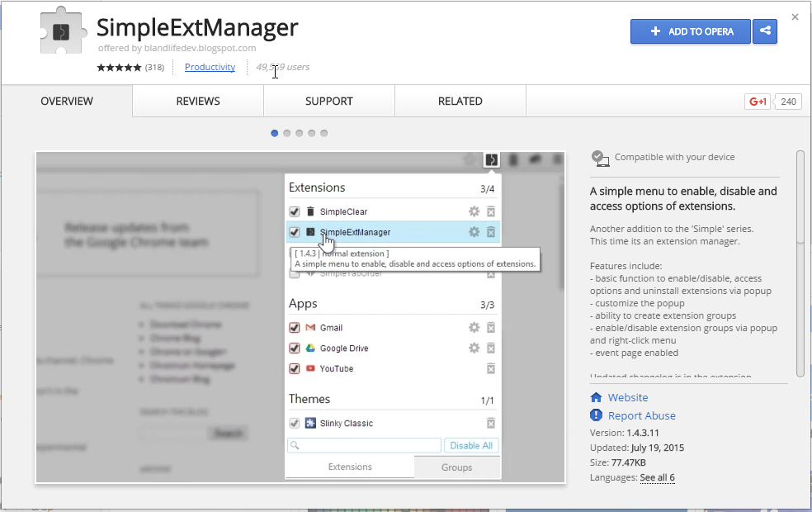Screen dimensions: 812x512
Task: Expand languages with See all 6
Action: 657,478
